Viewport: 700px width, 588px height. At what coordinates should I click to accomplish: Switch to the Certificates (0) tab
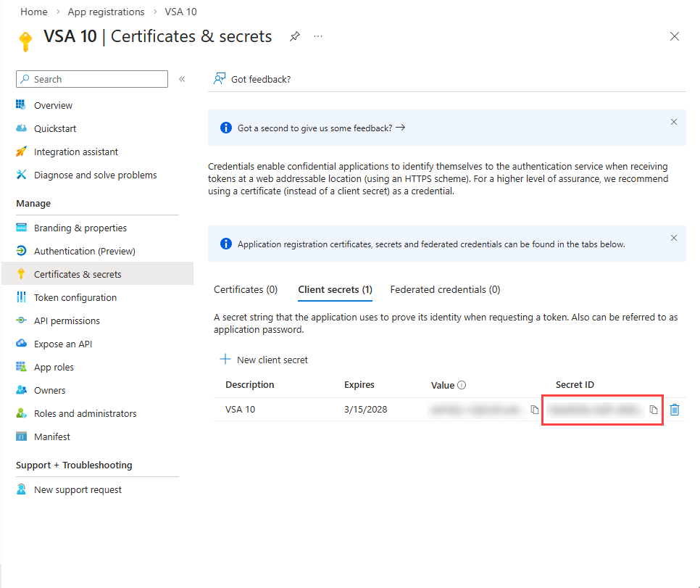[246, 289]
